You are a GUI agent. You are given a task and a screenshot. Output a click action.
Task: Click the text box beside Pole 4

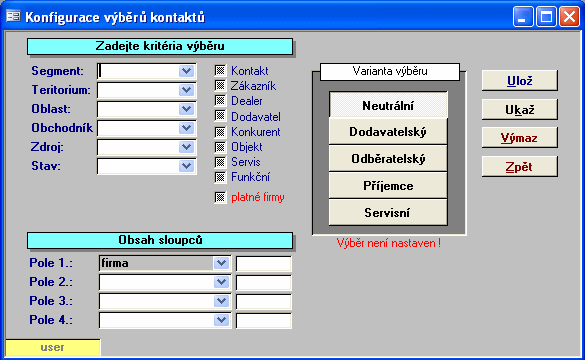click(264, 320)
